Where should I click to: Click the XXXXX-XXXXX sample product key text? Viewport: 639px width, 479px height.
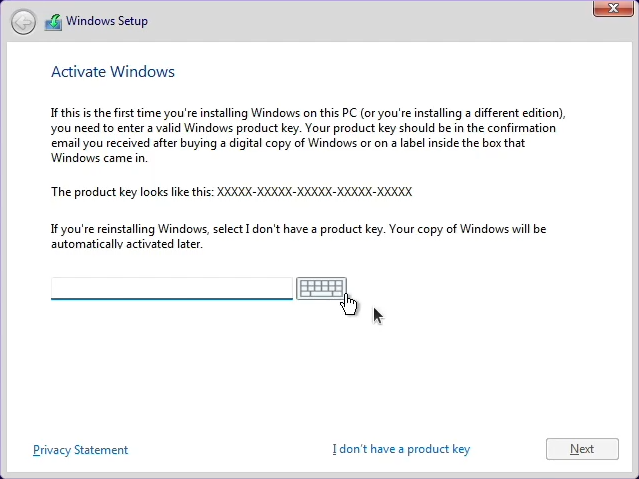pos(314,192)
